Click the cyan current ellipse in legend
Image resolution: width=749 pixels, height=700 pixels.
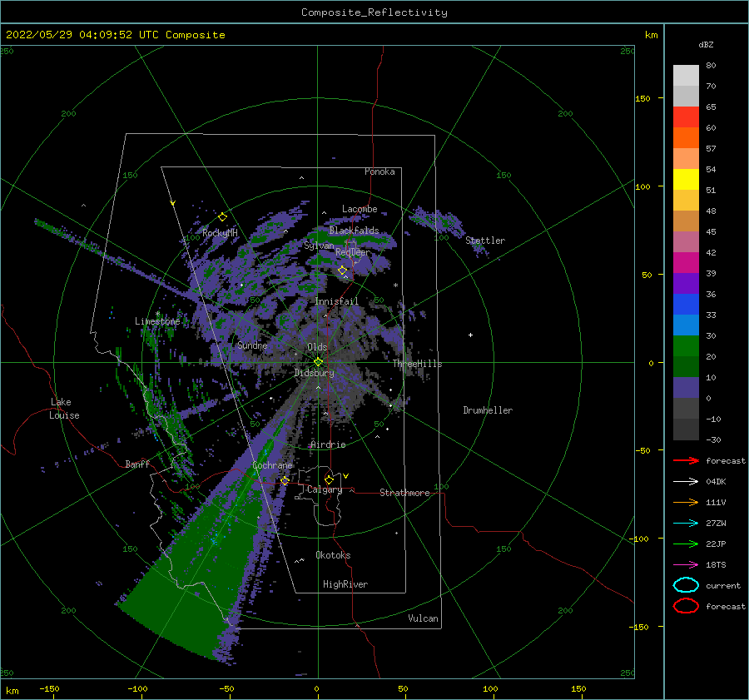pyautogui.click(x=686, y=585)
